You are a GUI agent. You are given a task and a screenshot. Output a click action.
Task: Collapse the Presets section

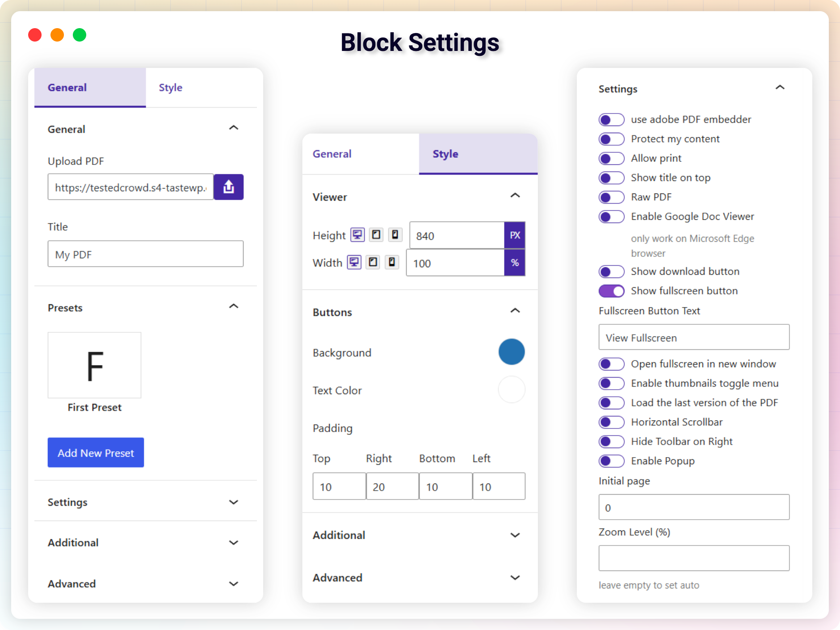[234, 307]
